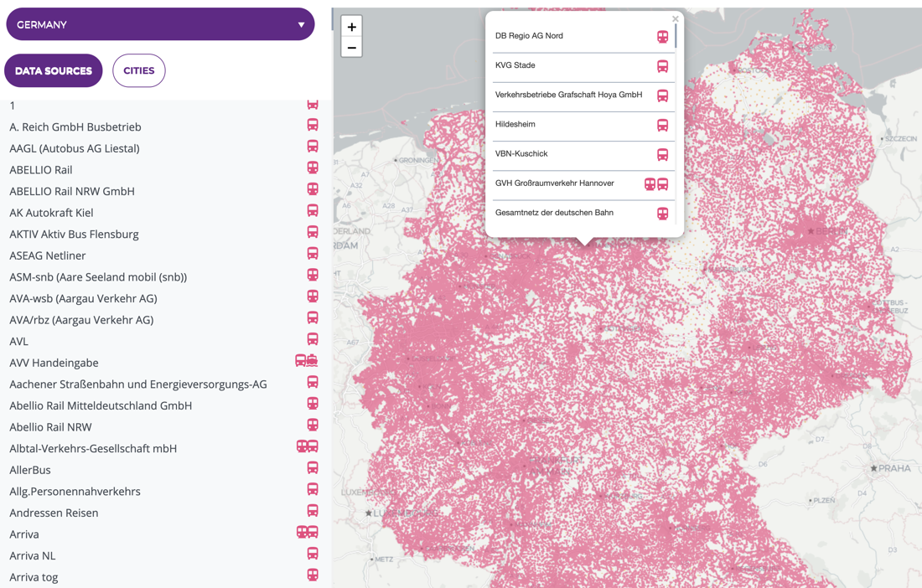Open the GERMANY country dropdown
Screen dimensions: 922x588
pyautogui.click(x=160, y=24)
